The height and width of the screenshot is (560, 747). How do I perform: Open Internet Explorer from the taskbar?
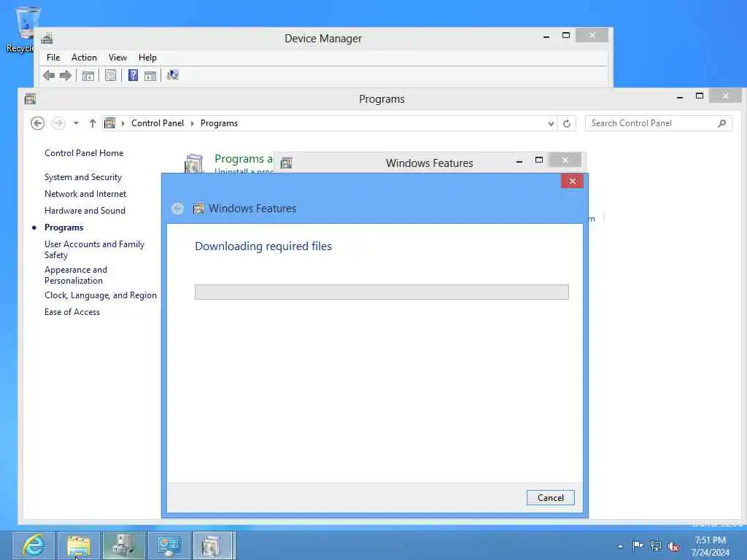tap(34, 545)
